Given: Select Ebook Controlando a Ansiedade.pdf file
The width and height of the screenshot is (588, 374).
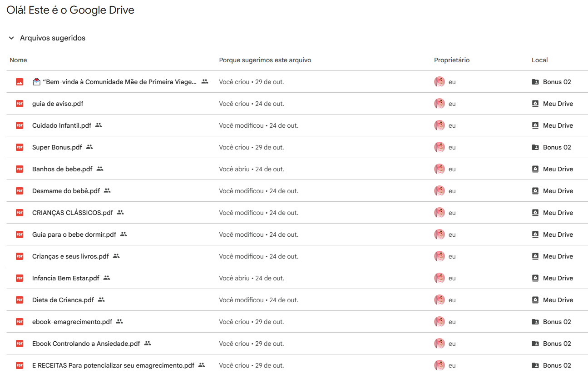Looking at the screenshot, I should (86, 344).
